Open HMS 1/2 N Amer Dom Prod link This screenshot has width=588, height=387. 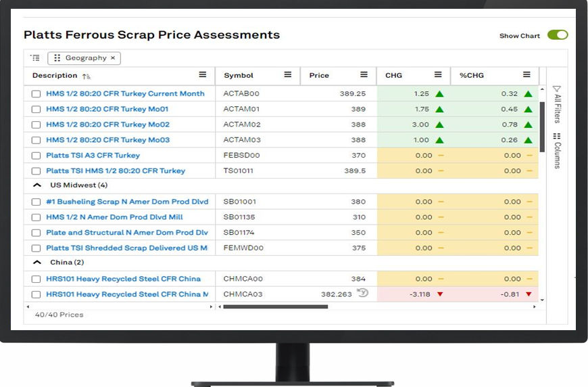click(x=114, y=217)
